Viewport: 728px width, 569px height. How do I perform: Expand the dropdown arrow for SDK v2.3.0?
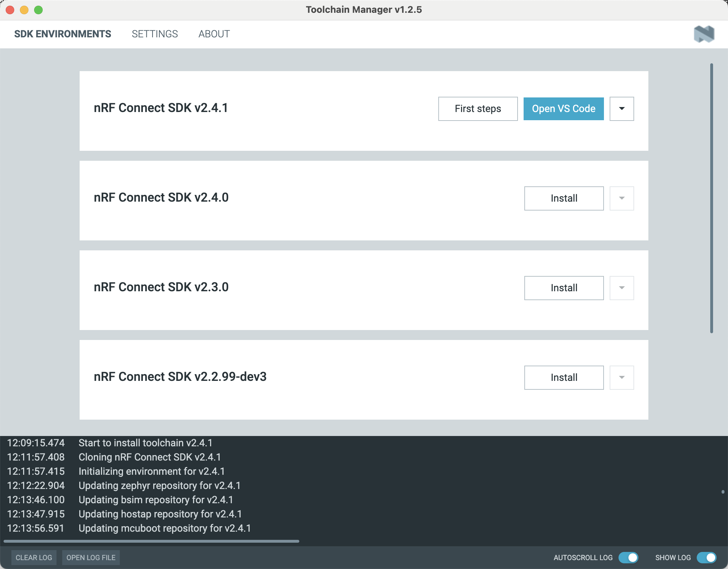(622, 288)
